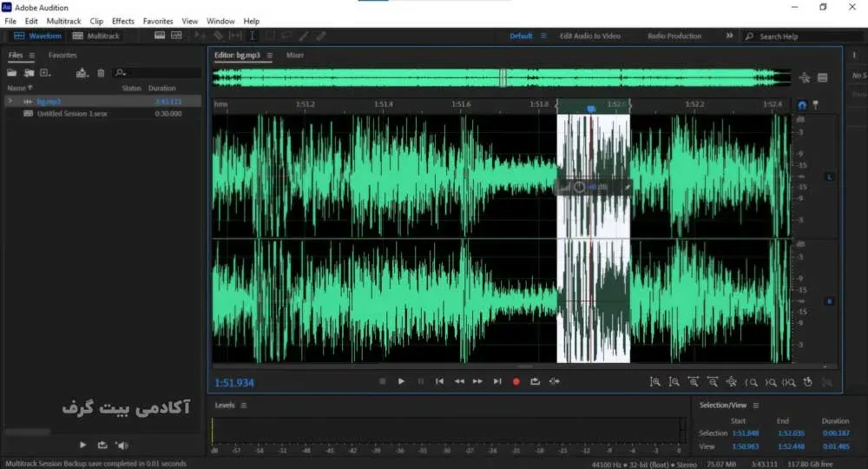
Task: Toggle Loop Playback in Editor transport
Action: [535, 381]
